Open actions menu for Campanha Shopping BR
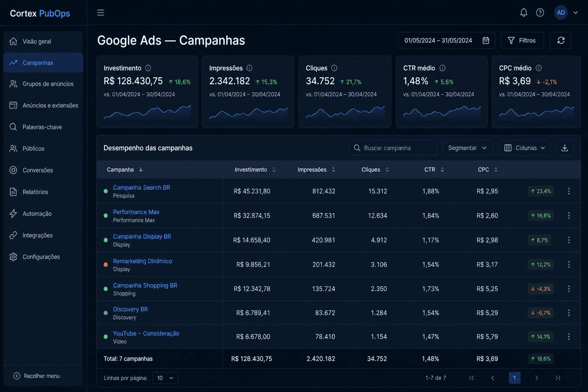 pos(569,289)
